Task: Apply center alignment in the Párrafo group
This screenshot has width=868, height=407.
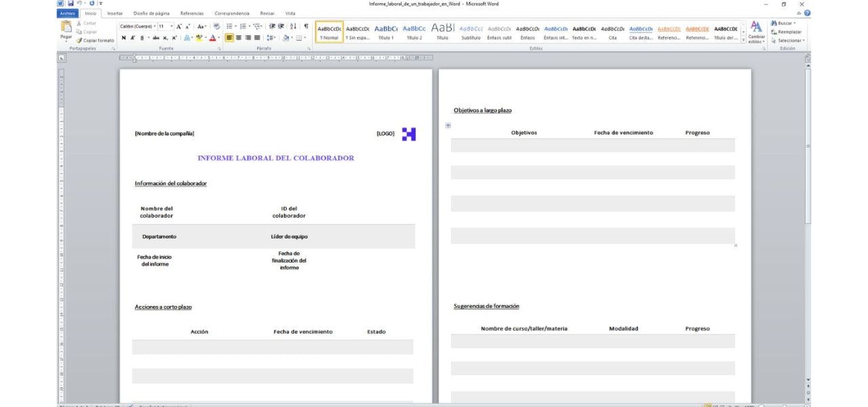Action: point(239,37)
